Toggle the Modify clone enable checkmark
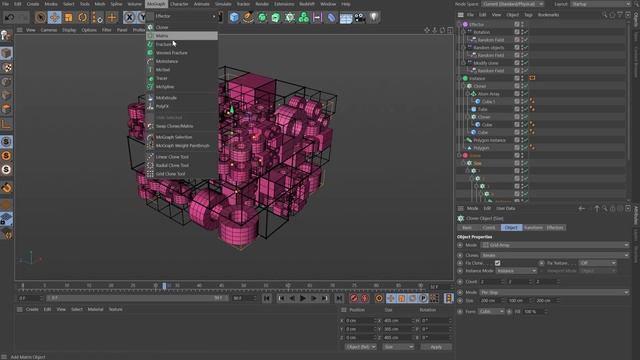This screenshot has height=360, width=640. [526, 63]
